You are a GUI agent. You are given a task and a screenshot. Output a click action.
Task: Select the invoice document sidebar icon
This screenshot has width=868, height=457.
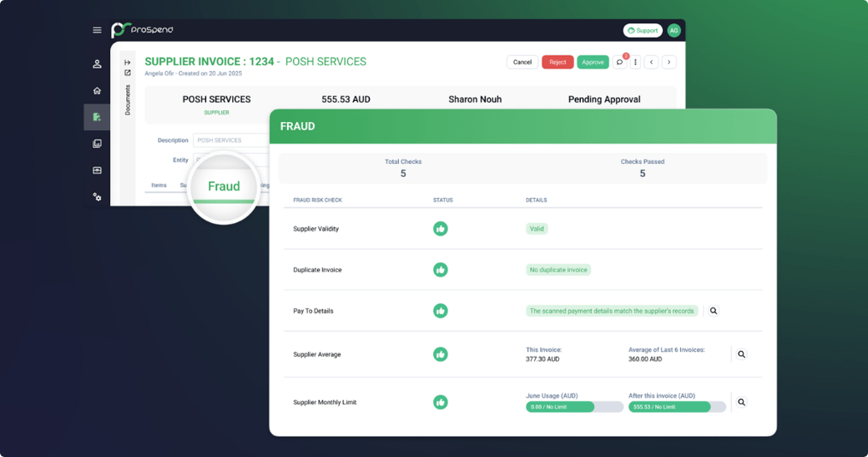click(97, 117)
